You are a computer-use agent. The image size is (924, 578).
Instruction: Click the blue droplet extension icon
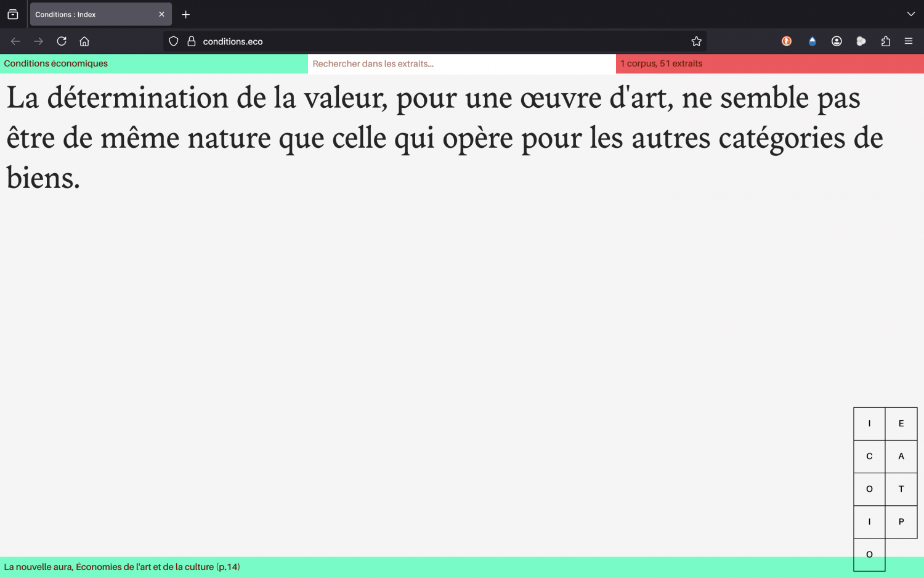812,41
